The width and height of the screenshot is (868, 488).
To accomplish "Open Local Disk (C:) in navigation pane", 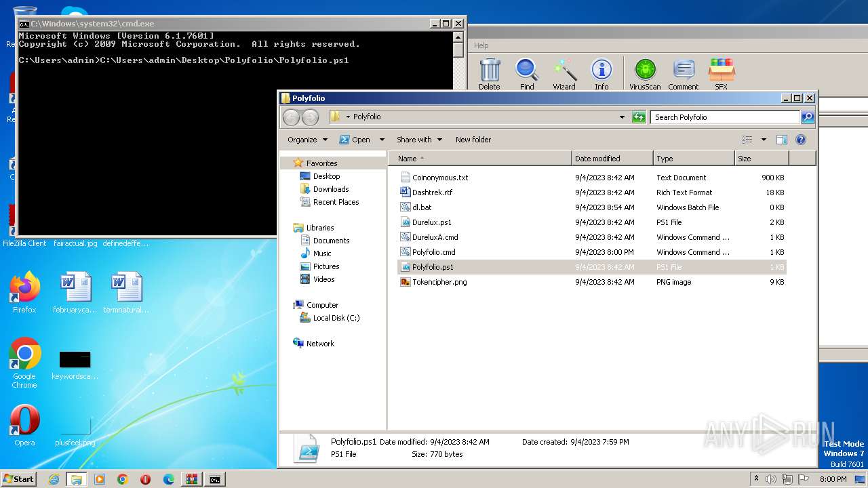I will click(x=336, y=318).
